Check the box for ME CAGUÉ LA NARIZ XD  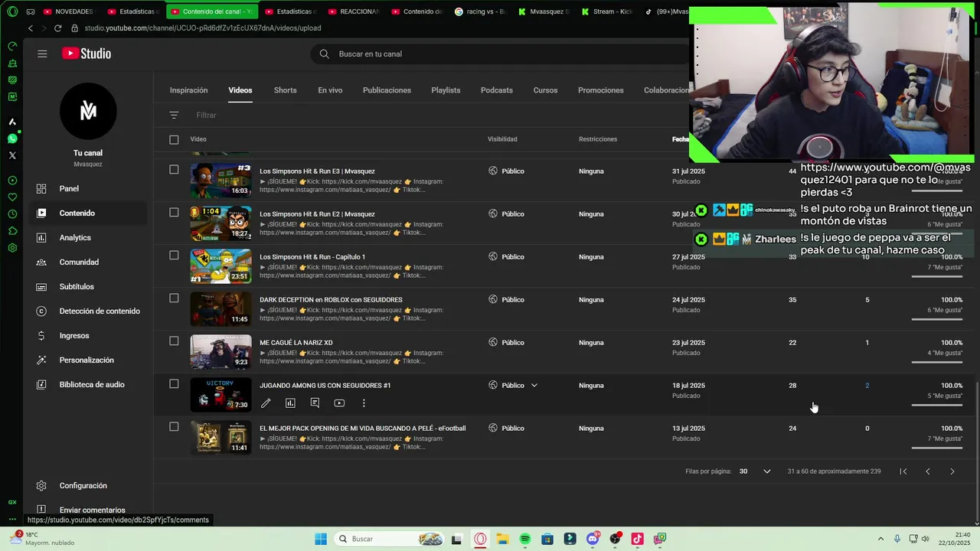(174, 341)
